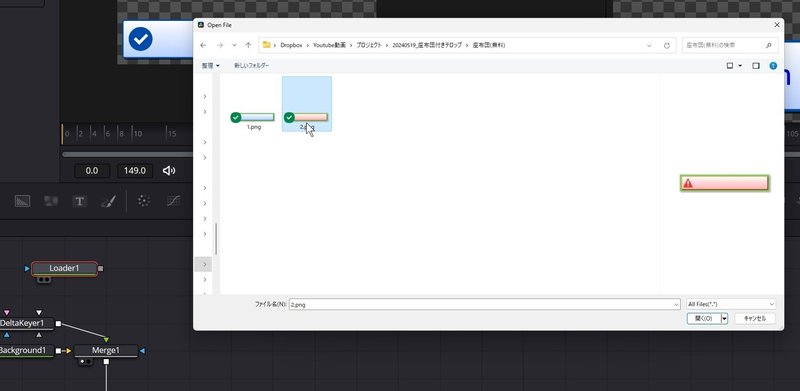The image size is (800, 391).
Task: Click the Merge1 blue effect mask input arrow
Action: [x=142, y=351]
